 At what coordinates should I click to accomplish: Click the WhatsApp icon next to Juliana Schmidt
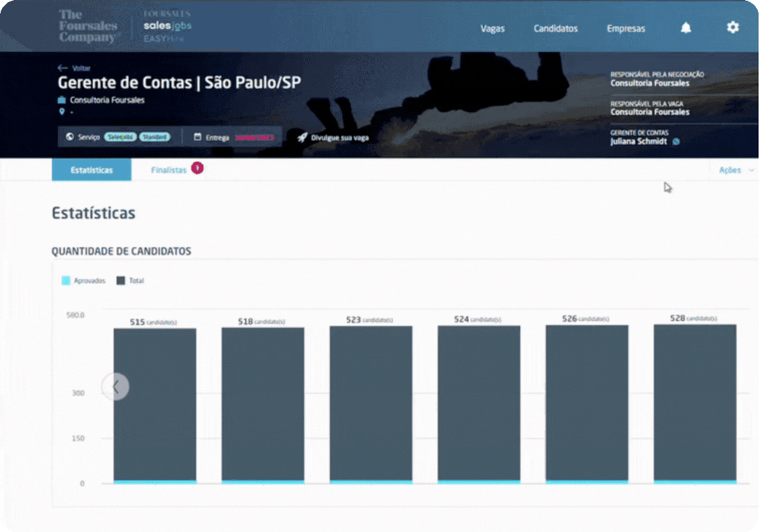[676, 141]
